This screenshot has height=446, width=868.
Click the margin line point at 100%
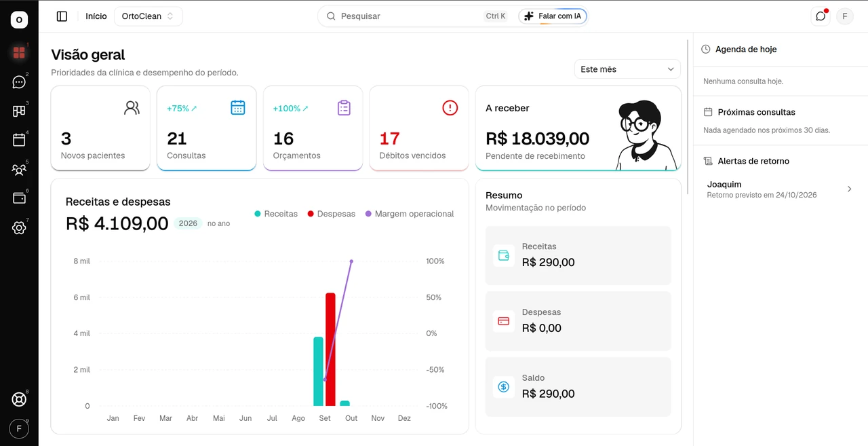pos(351,261)
